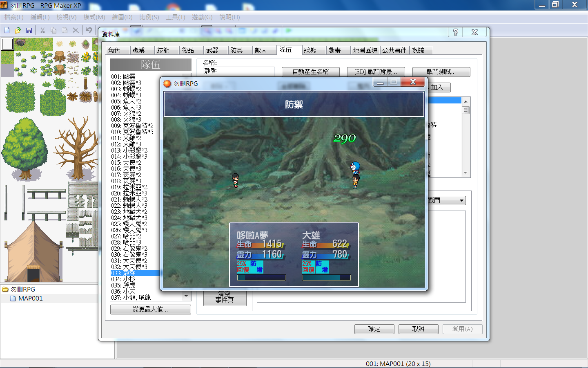
Task: Click the Copy toolbar icon
Action: click(53, 30)
